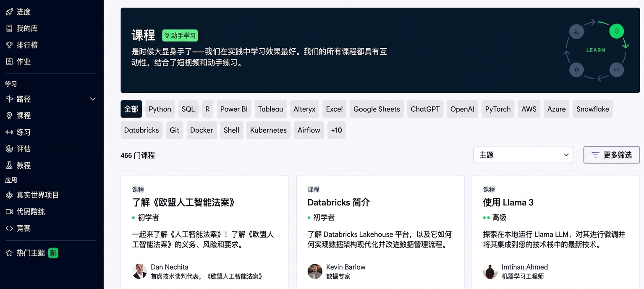Filter courses by Snowflake
This screenshot has width=644, height=289.
tap(593, 109)
